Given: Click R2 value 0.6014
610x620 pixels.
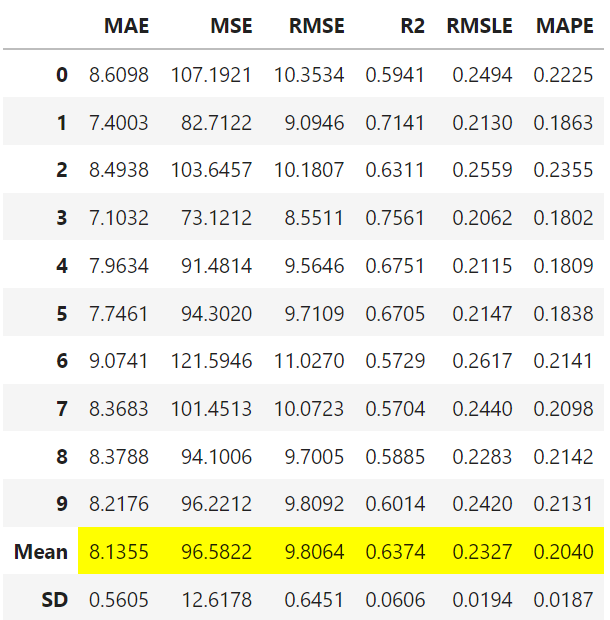Looking at the screenshot, I should click(395, 504).
